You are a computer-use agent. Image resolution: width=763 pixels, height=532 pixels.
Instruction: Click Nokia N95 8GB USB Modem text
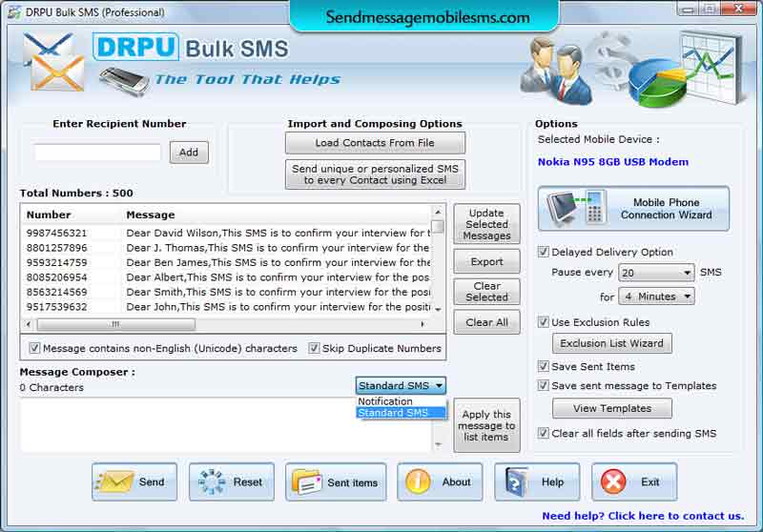point(612,162)
